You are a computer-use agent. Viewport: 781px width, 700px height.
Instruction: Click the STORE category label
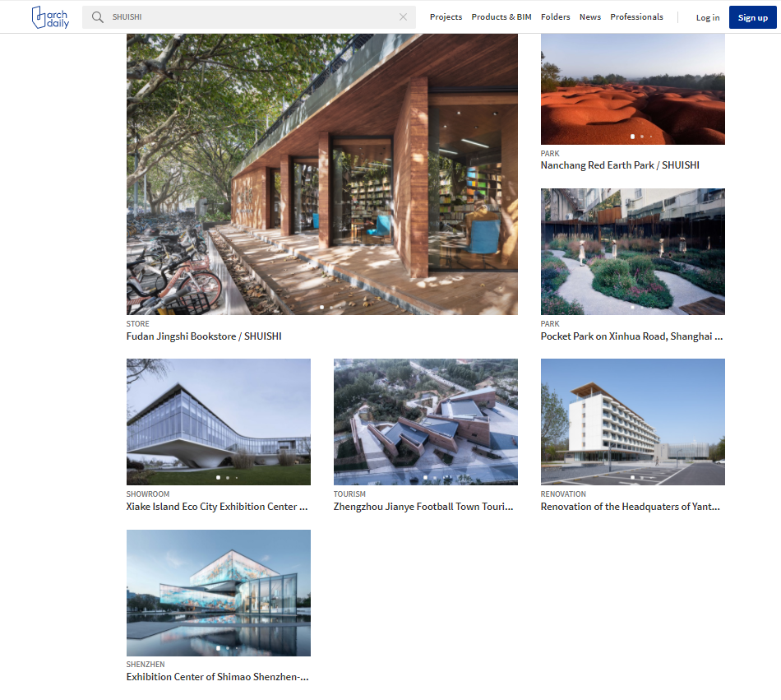(x=137, y=324)
